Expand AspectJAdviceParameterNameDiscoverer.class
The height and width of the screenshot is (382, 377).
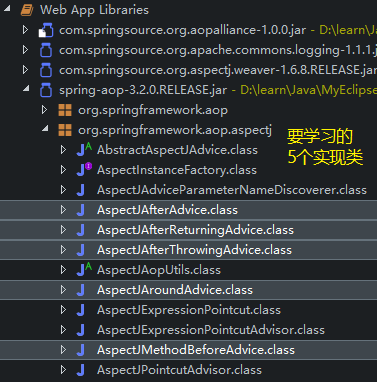[63, 190]
